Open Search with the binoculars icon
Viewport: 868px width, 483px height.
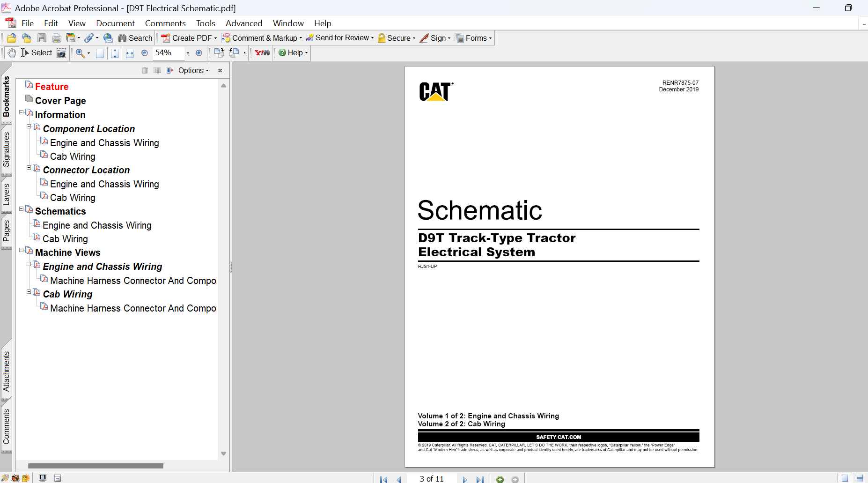point(135,38)
